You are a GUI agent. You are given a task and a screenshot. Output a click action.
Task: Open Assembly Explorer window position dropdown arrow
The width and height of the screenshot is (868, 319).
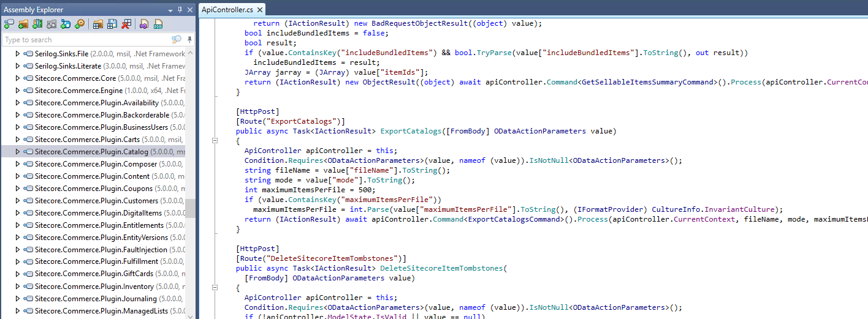click(x=170, y=10)
